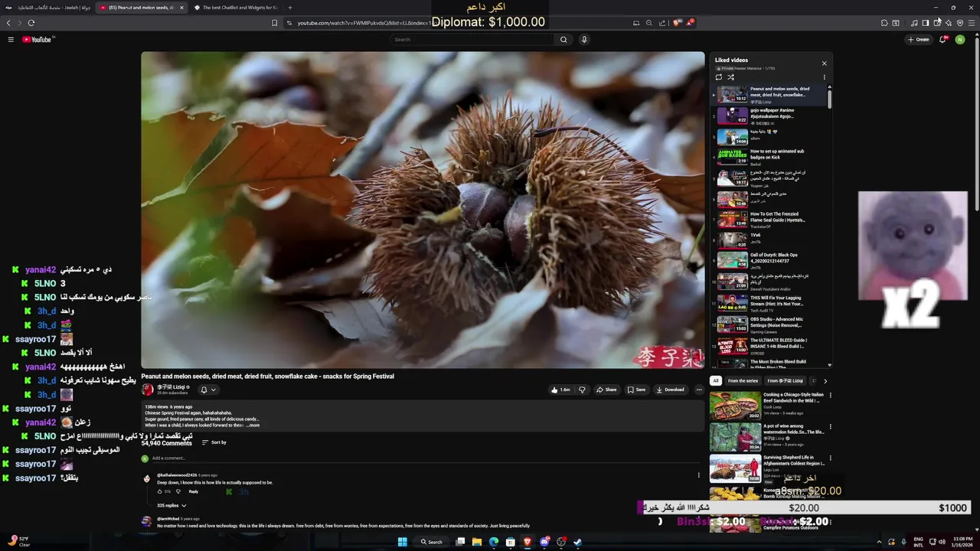Play 'gojo wallpaper #anime' playlist item
The image size is (980, 551).
[769, 116]
